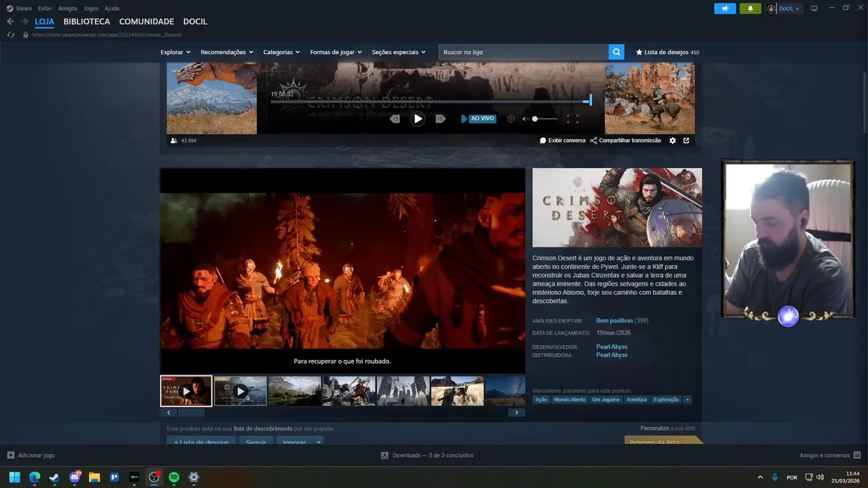
Task: Jump to live with AO VIVO button
Action: 479,119
